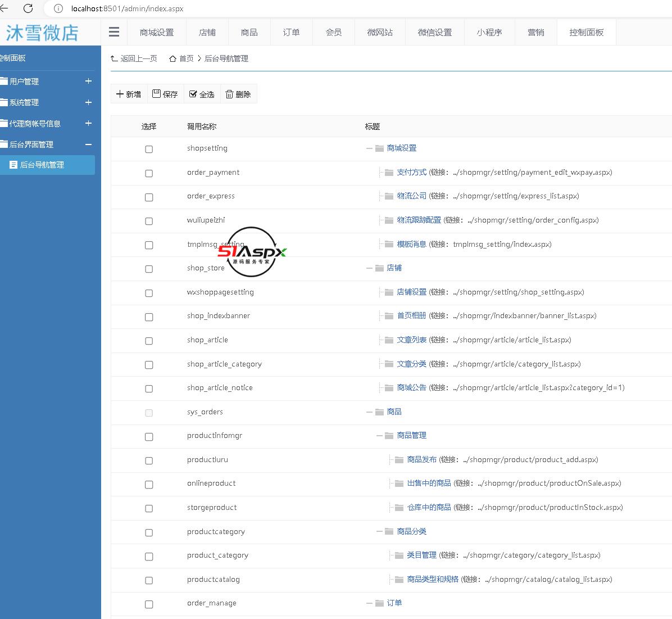This screenshot has height=619, width=672.
Task: Click folder icon next to 商城公告
Action: [x=389, y=388]
